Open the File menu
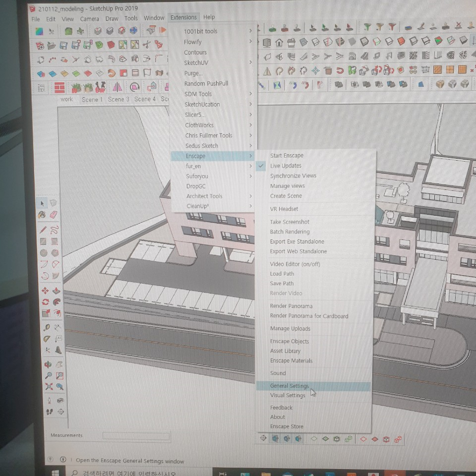The image size is (476, 476). 36,19
